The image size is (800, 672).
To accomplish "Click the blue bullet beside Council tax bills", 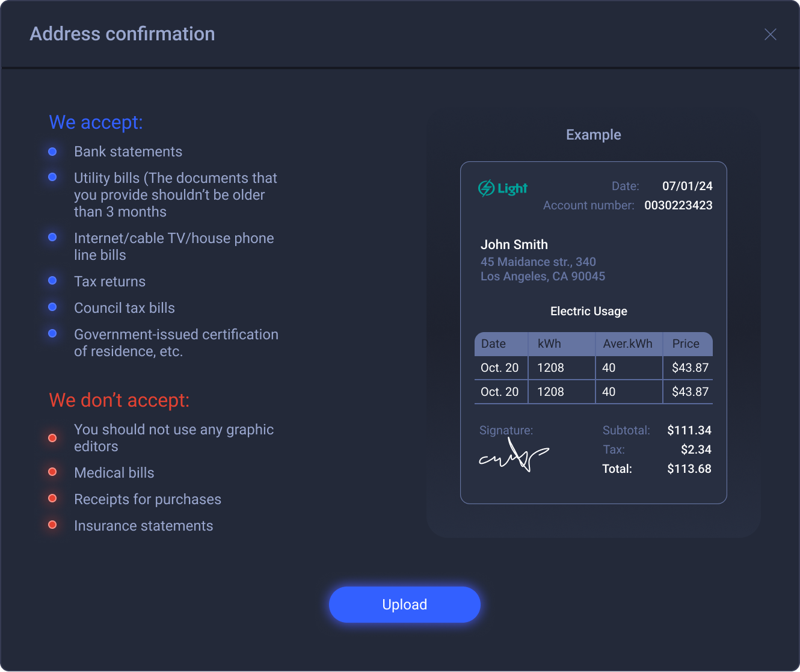I will [52, 307].
